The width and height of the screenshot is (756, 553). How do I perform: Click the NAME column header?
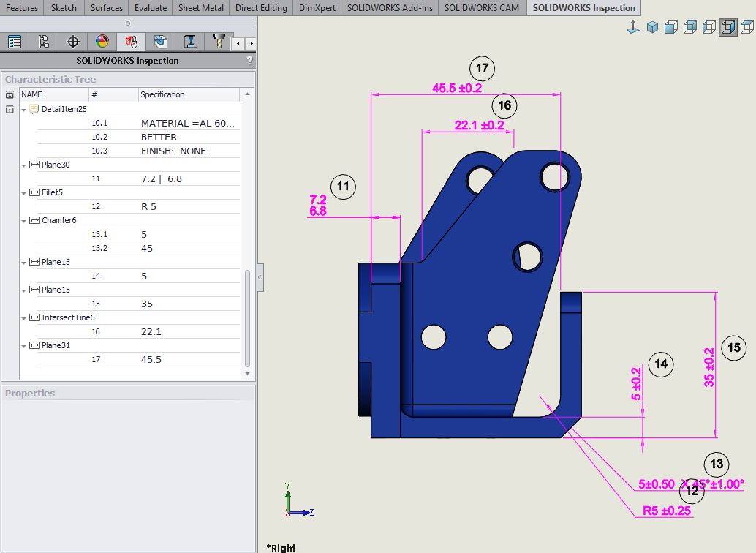(54, 94)
